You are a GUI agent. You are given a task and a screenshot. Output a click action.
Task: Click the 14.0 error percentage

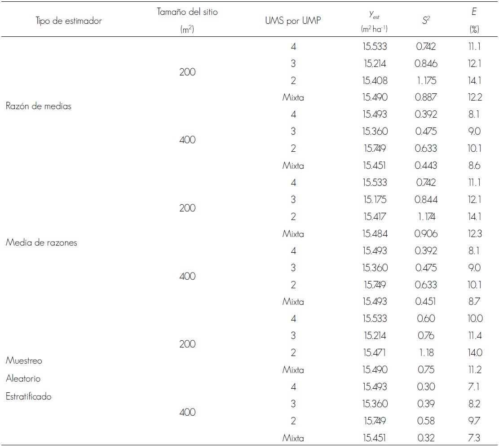pos(474,353)
